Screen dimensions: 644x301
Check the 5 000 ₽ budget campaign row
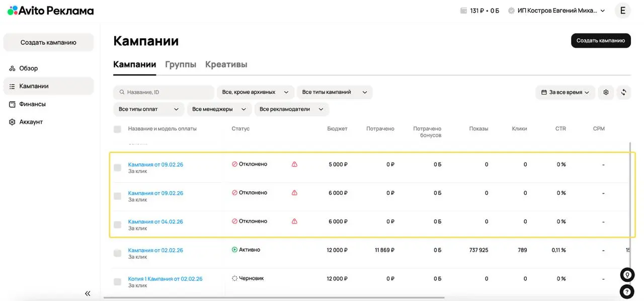point(117,168)
